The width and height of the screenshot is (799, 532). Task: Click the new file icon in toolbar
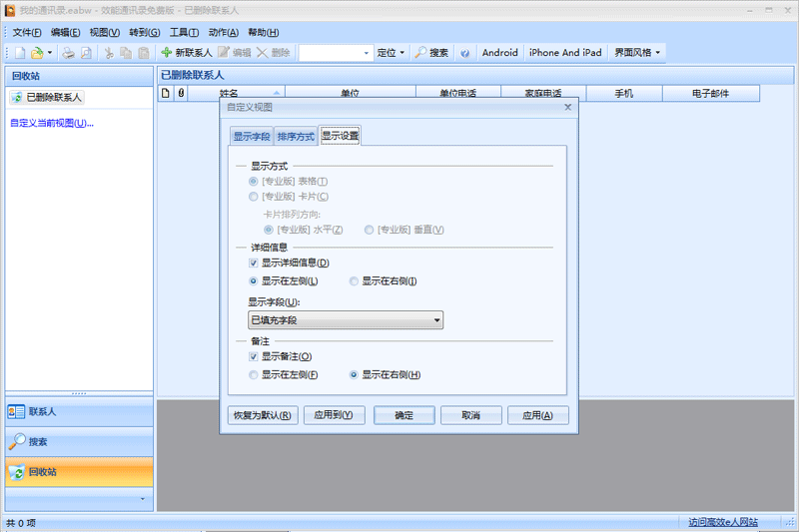coord(20,53)
